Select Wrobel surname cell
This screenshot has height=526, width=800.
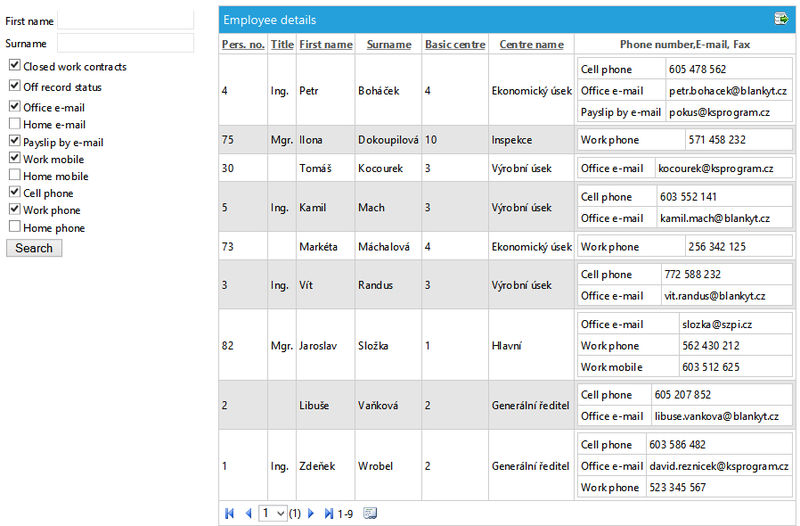point(388,466)
